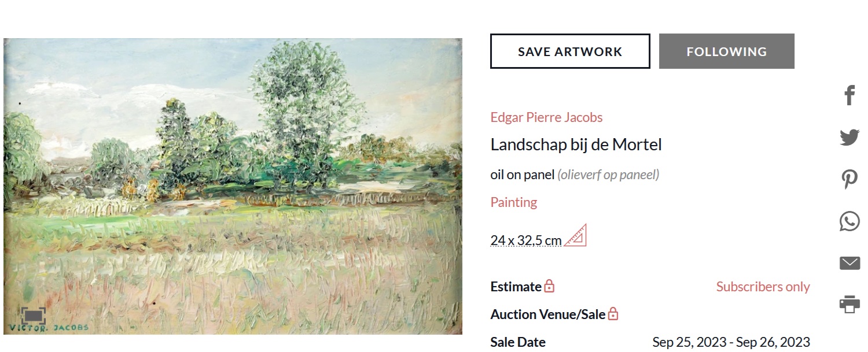The height and width of the screenshot is (352, 868).
Task: Click the lock icon beside Estimate
Action: [x=549, y=287]
